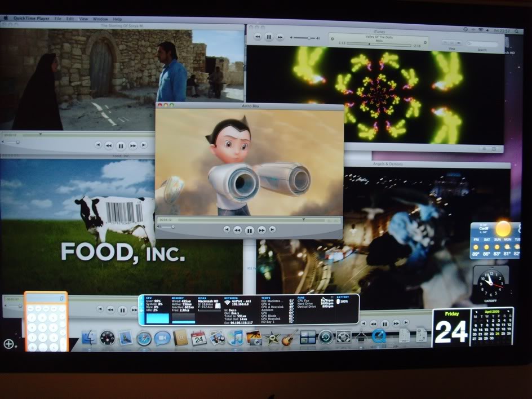Skip to end of Astro Boy
532x399 pixels.
coord(272,230)
